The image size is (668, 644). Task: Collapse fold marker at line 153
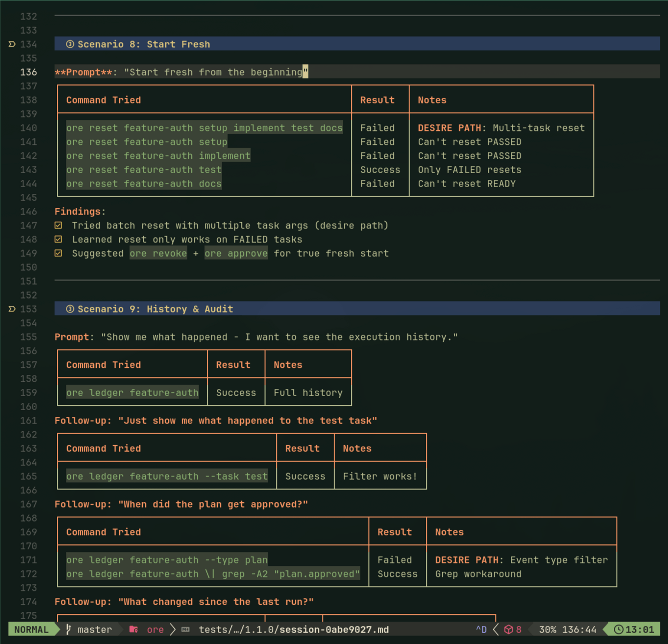tap(12, 309)
